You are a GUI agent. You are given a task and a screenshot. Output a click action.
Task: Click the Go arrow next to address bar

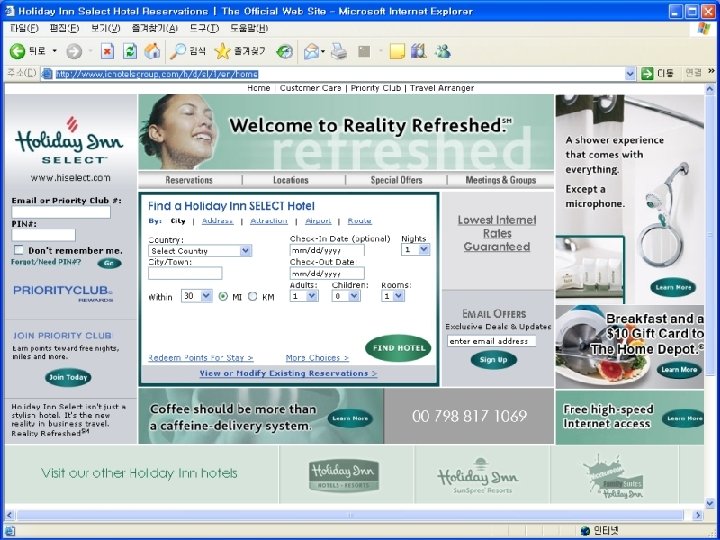click(647, 73)
